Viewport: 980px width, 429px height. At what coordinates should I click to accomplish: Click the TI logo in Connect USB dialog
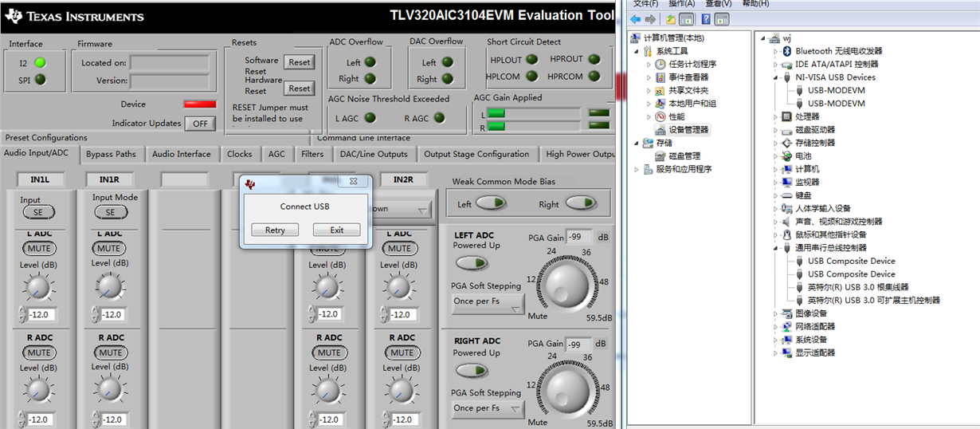click(x=250, y=183)
